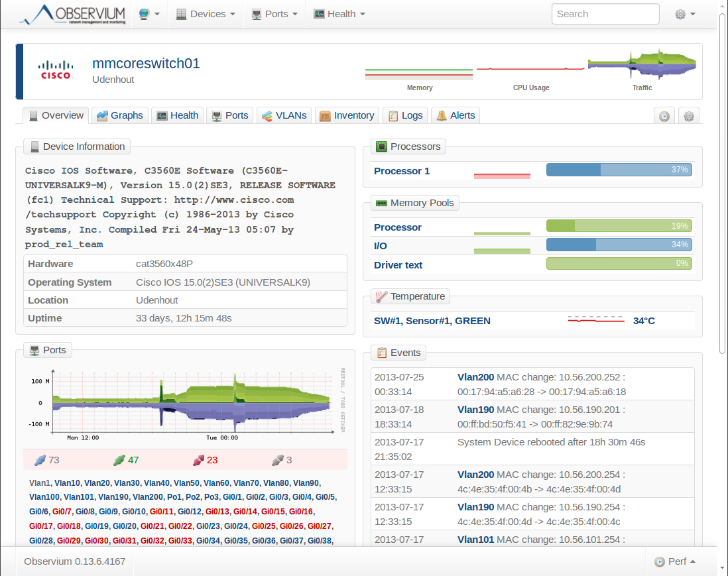Switch to the Alerts tab
The image size is (728, 576).
[x=455, y=115]
